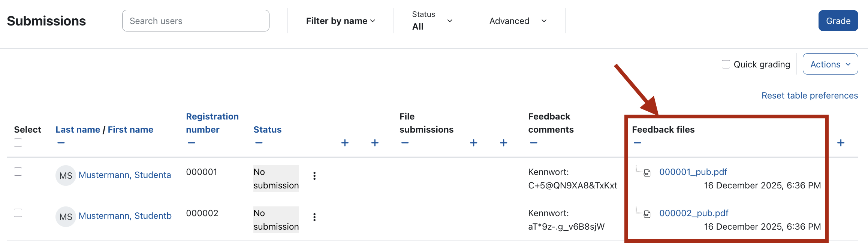Click the Search users field
This screenshot has height=245, width=868.
click(196, 21)
